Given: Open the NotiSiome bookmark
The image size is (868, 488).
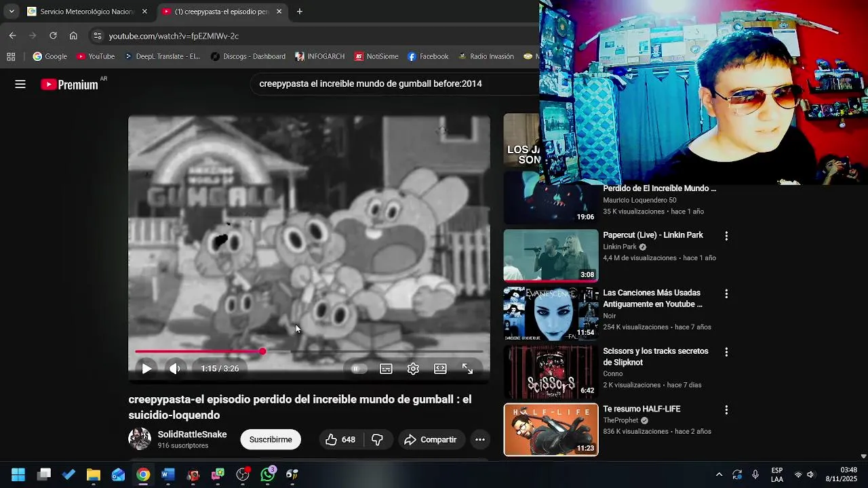Looking at the screenshot, I should point(376,56).
